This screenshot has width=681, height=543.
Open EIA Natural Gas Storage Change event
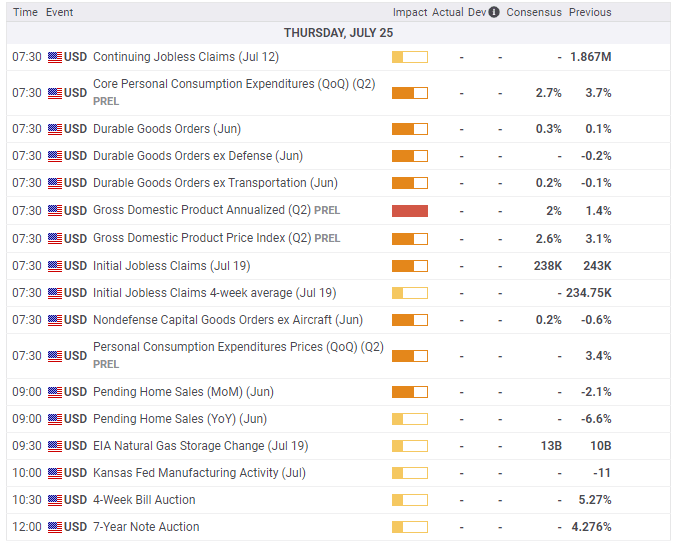[x=201, y=446]
